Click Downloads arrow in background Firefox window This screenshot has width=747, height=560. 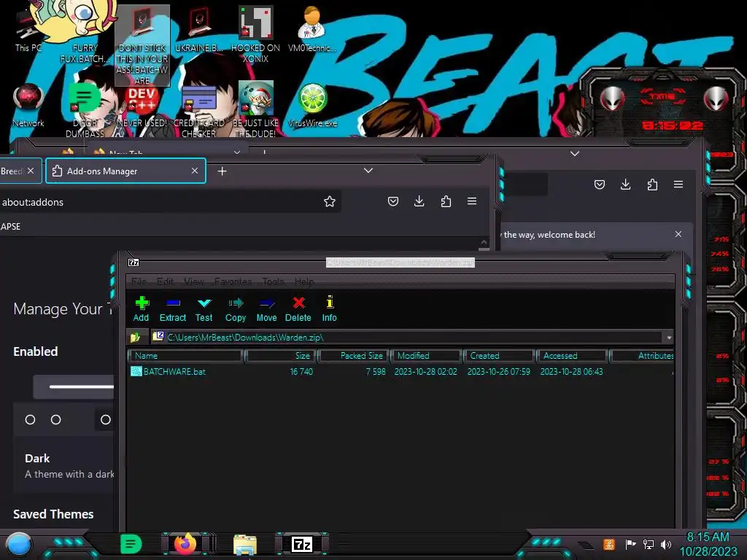pyautogui.click(x=625, y=184)
